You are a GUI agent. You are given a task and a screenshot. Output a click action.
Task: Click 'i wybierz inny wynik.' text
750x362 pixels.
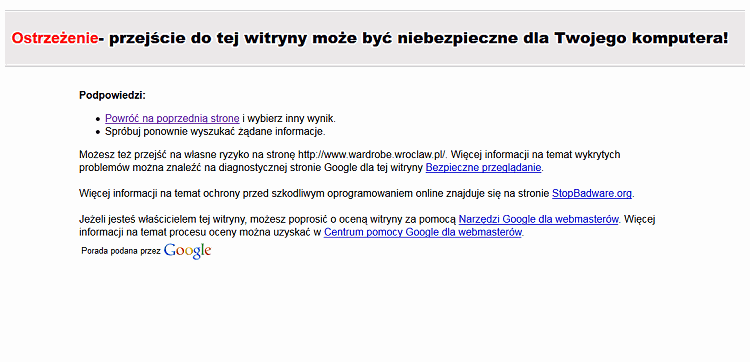tap(288, 119)
